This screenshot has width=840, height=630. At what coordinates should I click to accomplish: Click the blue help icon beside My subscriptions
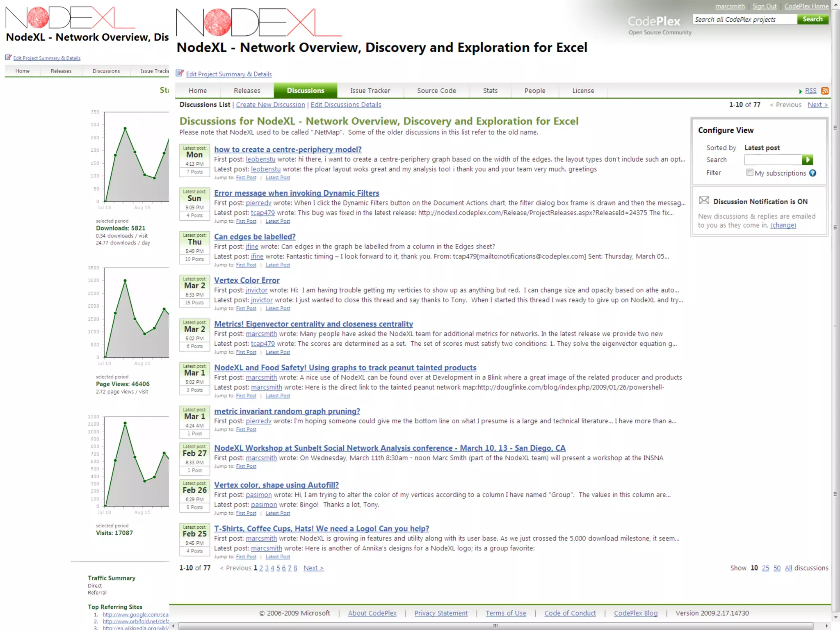(813, 173)
